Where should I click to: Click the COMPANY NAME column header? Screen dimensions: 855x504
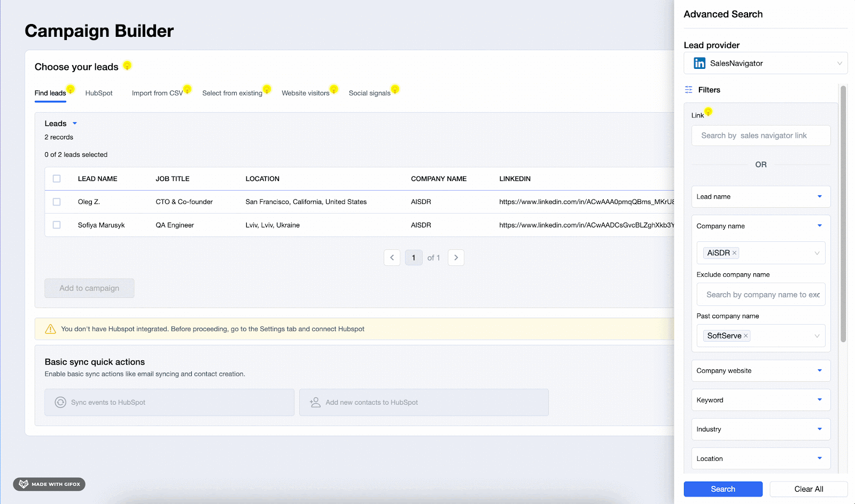click(x=439, y=179)
